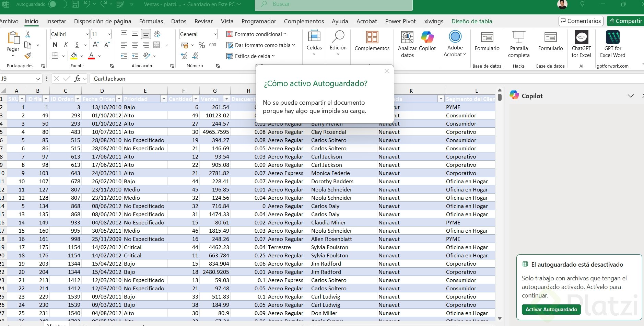This screenshot has height=326, width=644.
Task: Open Prioridad column filter dropdown
Action: (x=164, y=99)
